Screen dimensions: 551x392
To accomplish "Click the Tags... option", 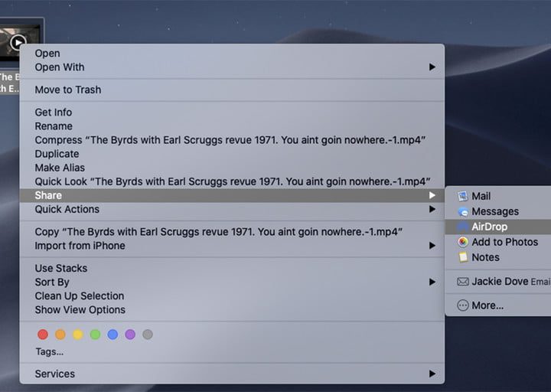I will (49, 351).
